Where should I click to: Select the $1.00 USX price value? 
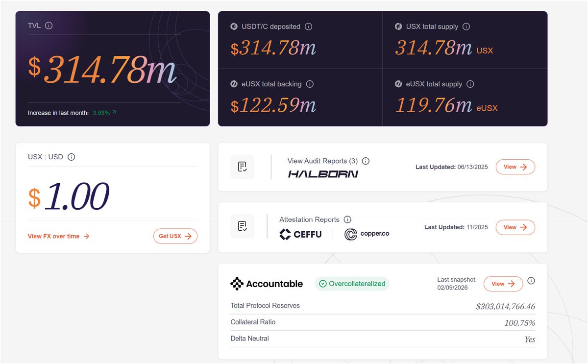(68, 197)
